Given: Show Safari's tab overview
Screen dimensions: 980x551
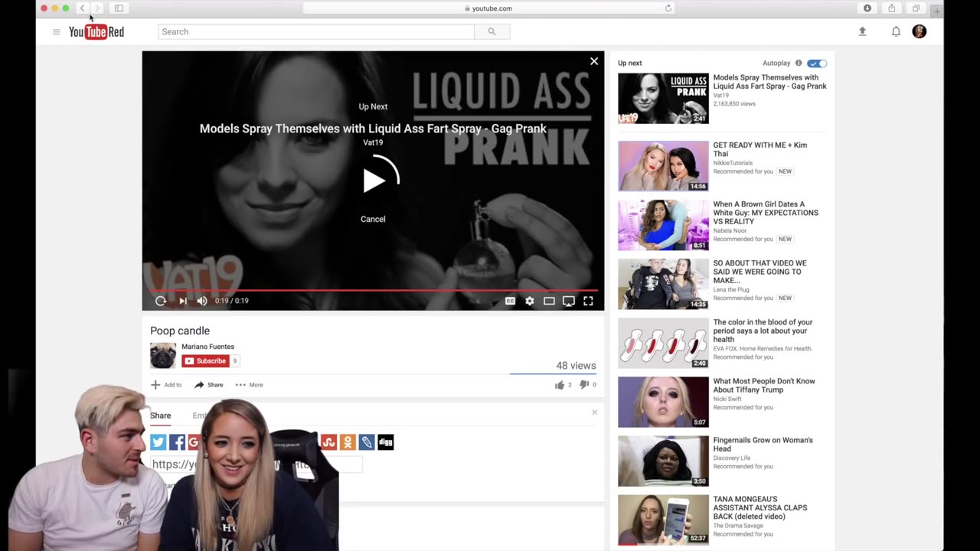Looking at the screenshot, I should [916, 8].
